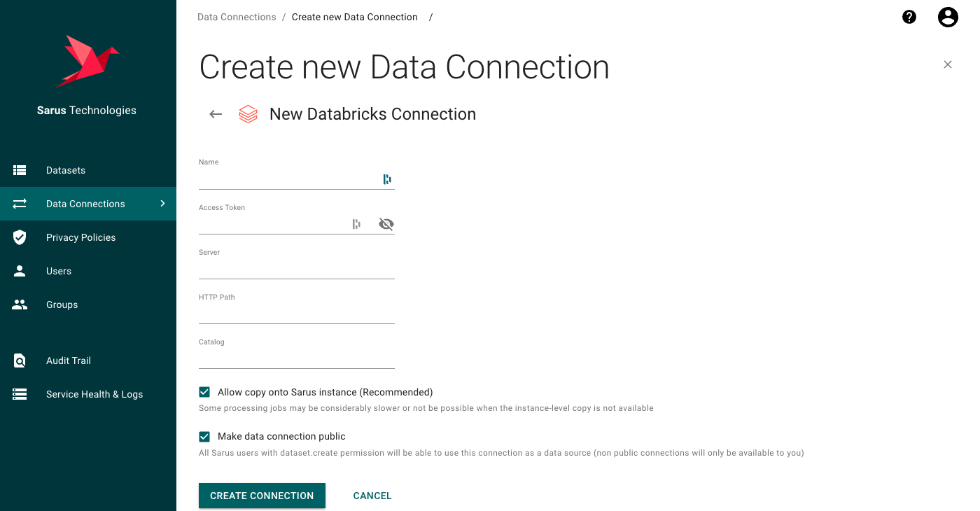Close the Create new Data Connection form
This screenshot has height=511, width=980.
[x=948, y=64]
